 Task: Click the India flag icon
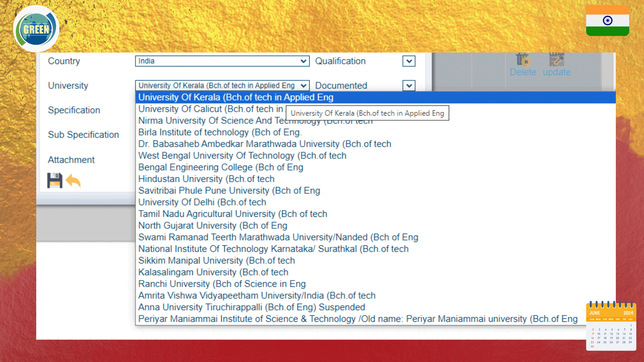pyautogui.click(x=607, y=21)
